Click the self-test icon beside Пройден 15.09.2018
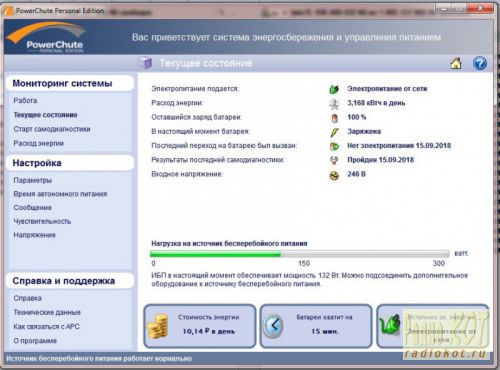Image resolution: width=500 pixels, height=370 pixels. pyautogui.click(x=334, y=160)
